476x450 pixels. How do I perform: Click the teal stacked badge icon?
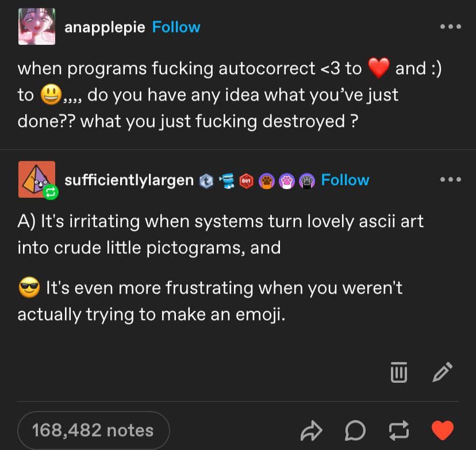[227, 180]
